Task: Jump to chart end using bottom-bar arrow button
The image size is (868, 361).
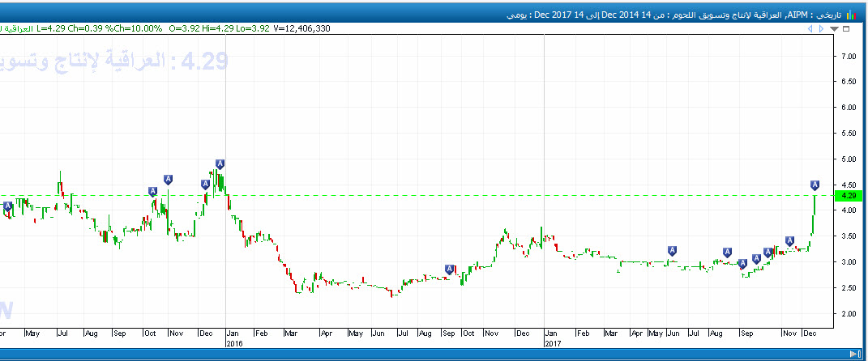Action: click(x=853, y=353)
